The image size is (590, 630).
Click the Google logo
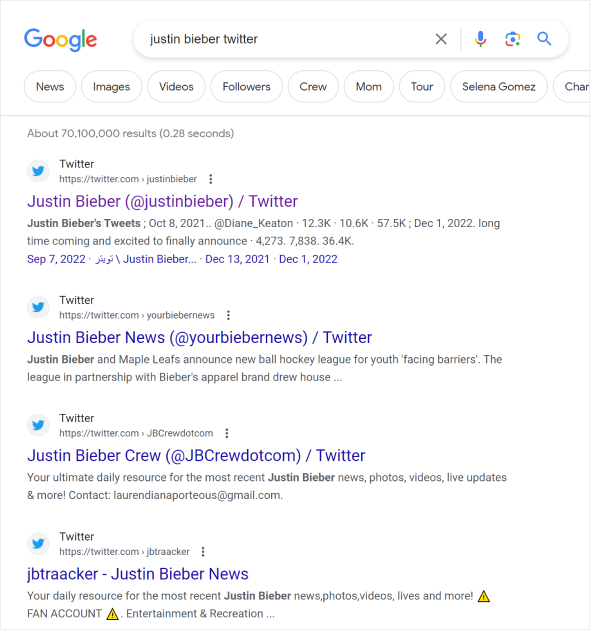(x=61, y=39)
